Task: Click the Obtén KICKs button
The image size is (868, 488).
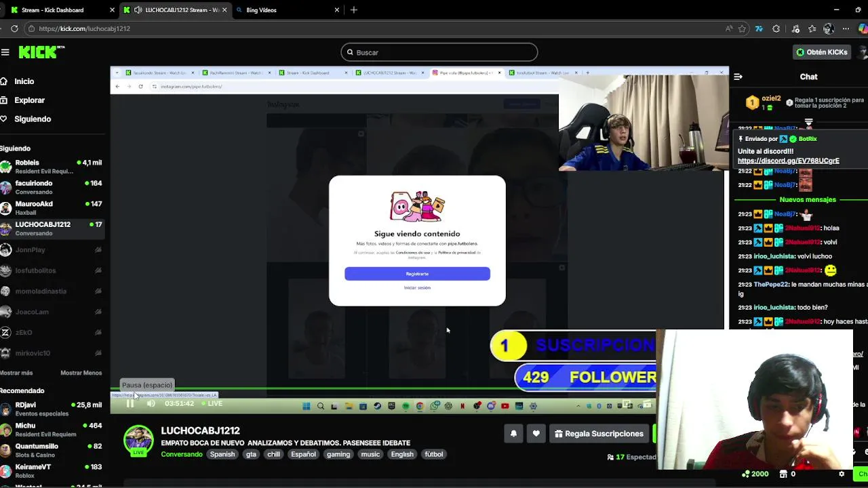Action: point(821,52)
